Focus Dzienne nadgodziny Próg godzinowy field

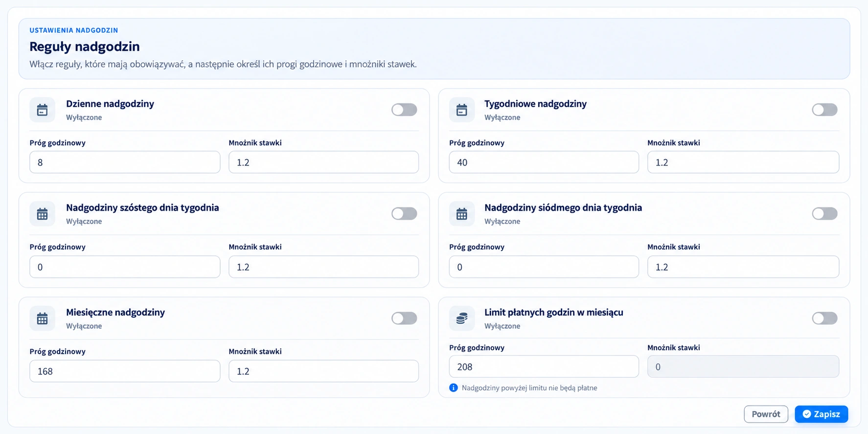pos(125,162)
